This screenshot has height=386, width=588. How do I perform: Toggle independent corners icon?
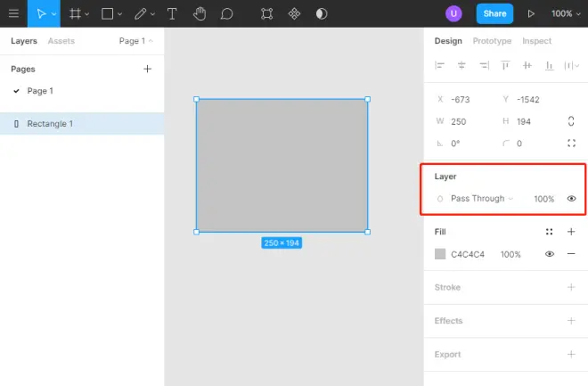[x=571, y=144]
